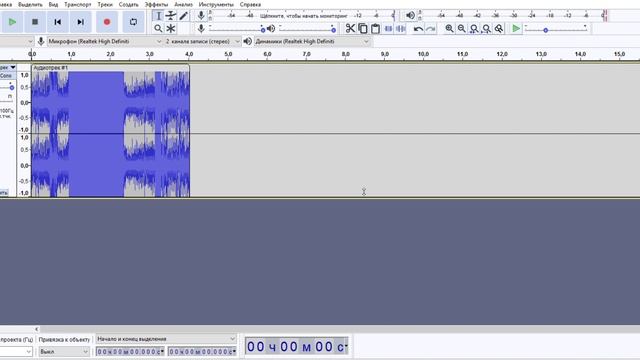Click the speaker icon beside the playback device

click(x=247, y=41)
